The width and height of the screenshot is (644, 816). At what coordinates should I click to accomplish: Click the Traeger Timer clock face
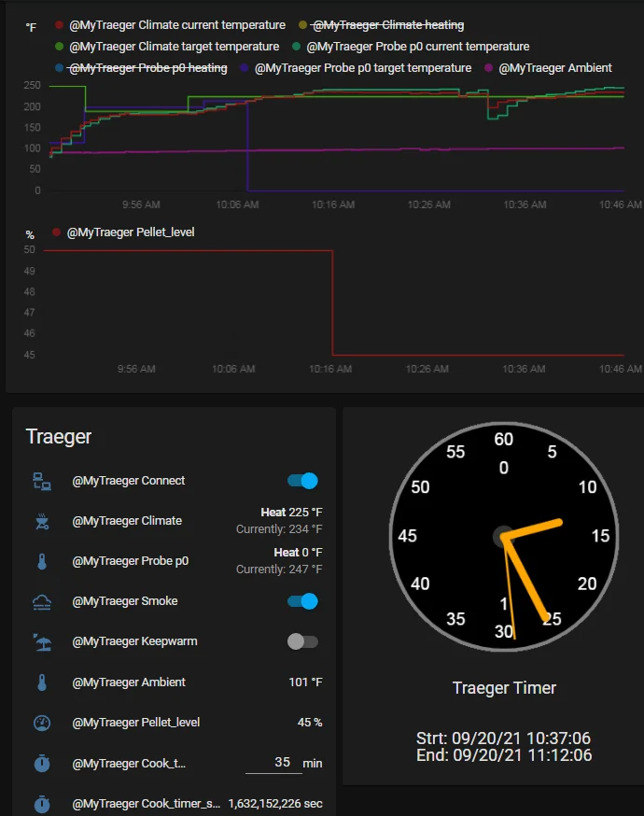(504, 537)
